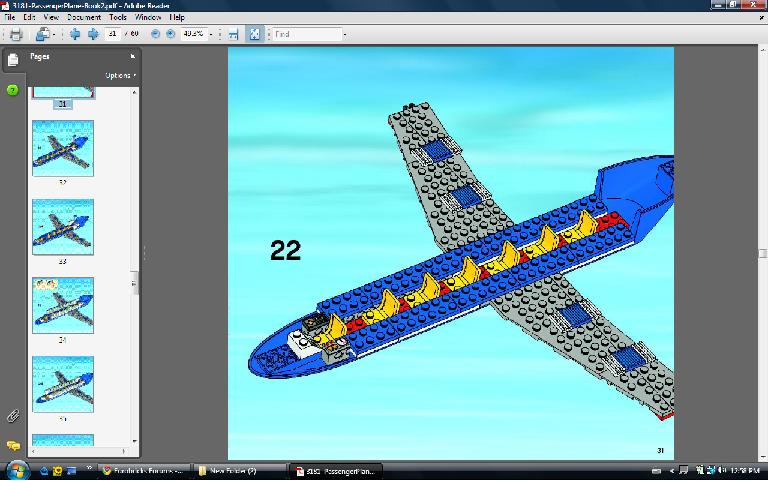Toggle scrolling mode button in toolbar
Screen dimensions: 770x481
click(233, 34)
